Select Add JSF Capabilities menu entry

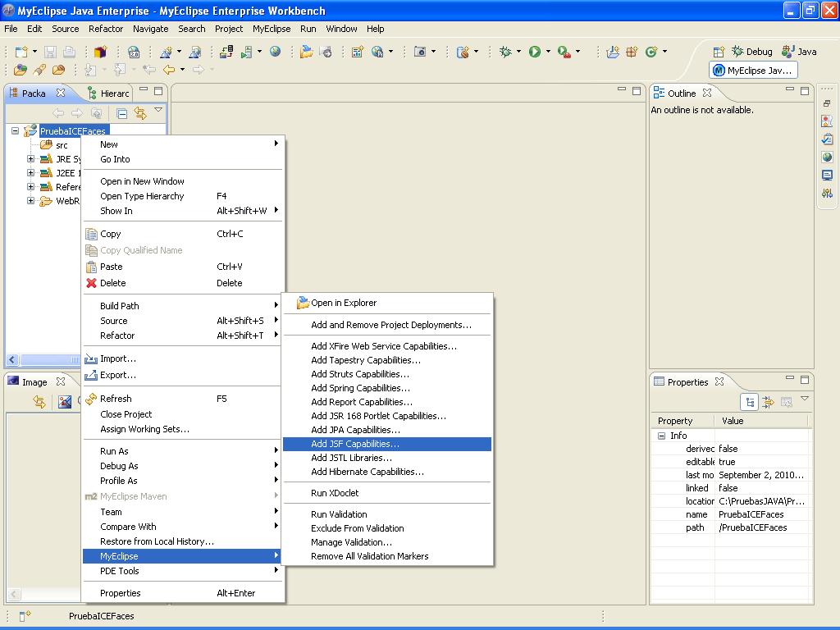387,444
